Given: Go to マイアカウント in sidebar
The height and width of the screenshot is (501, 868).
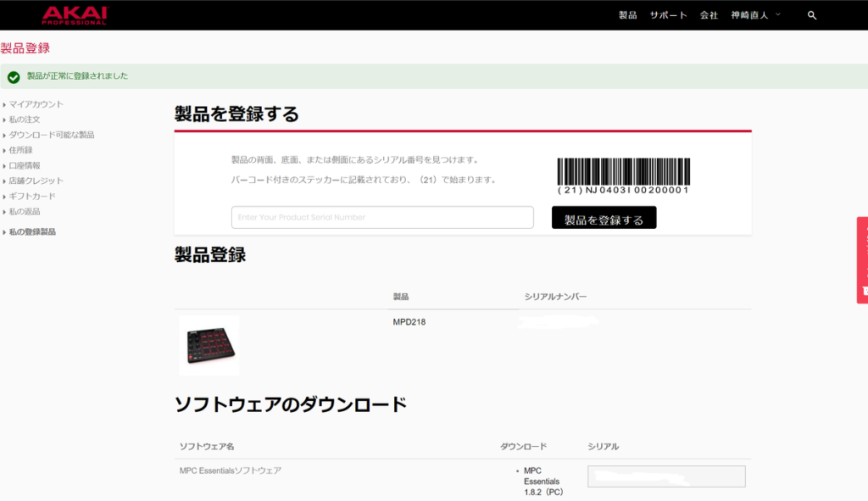Looking at the screenshot, I should coord(36,104).
